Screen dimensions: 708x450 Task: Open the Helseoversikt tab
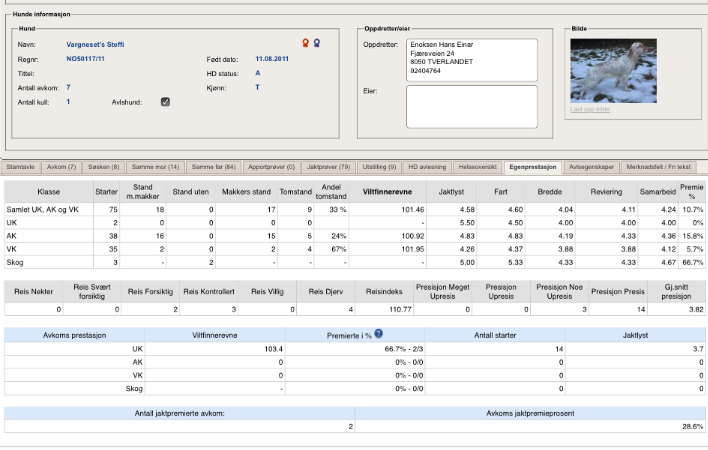coord(479,166)
